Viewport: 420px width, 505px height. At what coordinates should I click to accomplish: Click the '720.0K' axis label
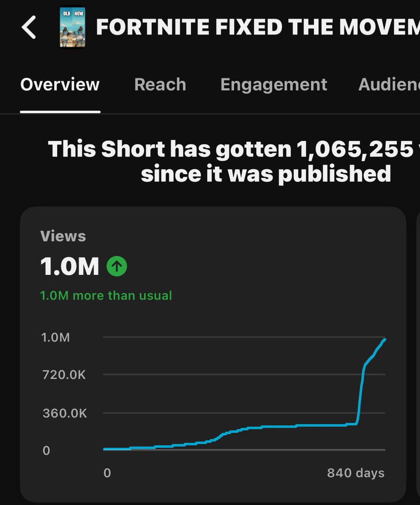click(64, 375)
